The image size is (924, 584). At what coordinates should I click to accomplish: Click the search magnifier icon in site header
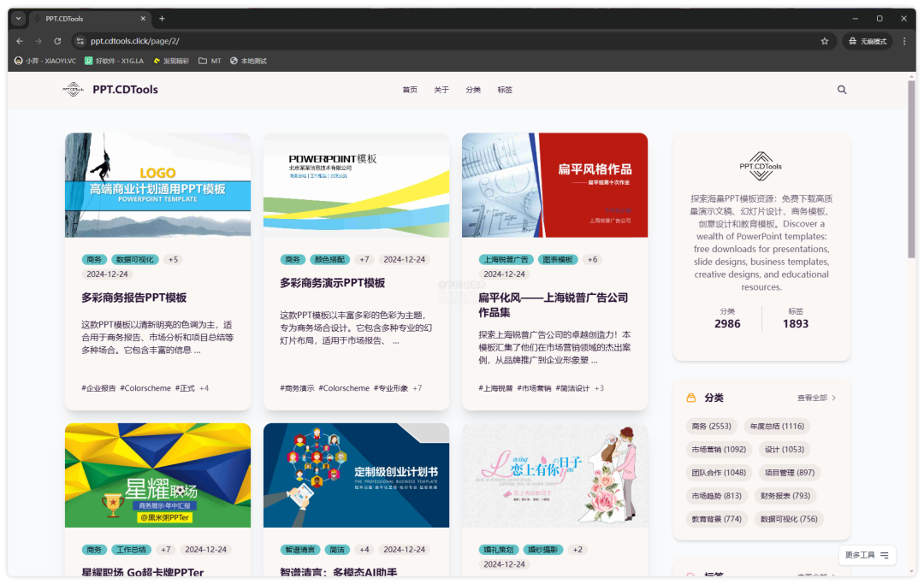842,90
